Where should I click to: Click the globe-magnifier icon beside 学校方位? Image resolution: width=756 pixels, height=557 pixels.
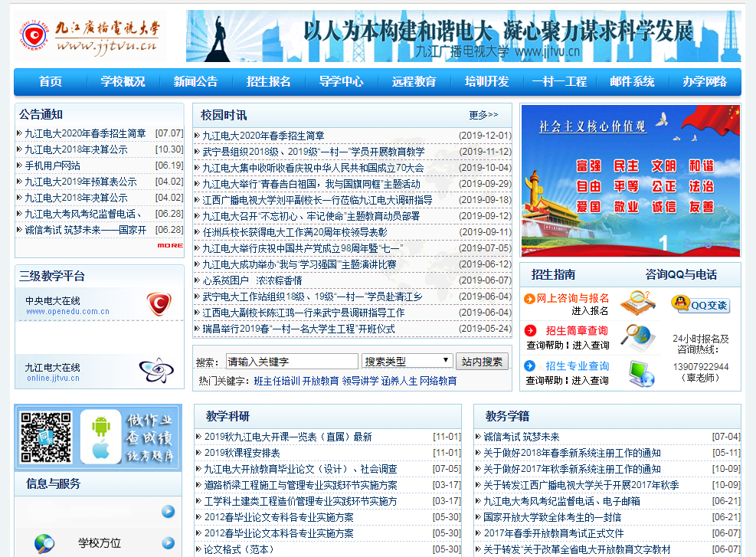click(45, 542)
